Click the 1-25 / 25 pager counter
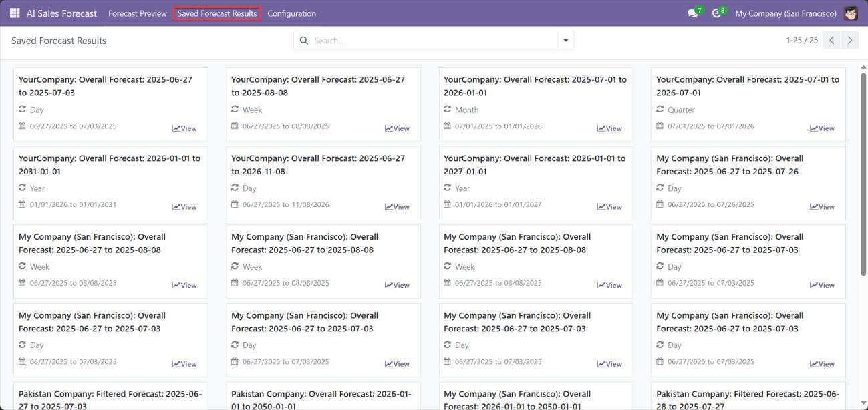This screenshot has height=410, width=868. (x=802, y=41)
